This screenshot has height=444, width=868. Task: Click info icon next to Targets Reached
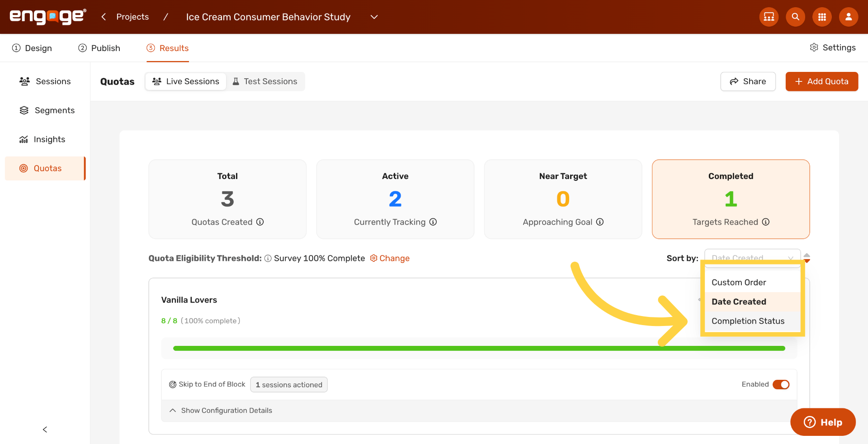[766, 222]
